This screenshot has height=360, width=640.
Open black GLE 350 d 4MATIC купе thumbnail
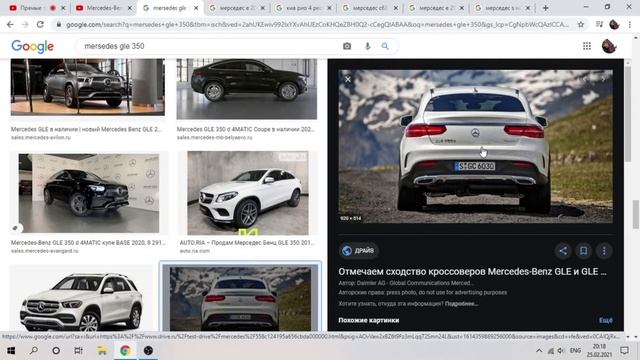pos(89,193)
